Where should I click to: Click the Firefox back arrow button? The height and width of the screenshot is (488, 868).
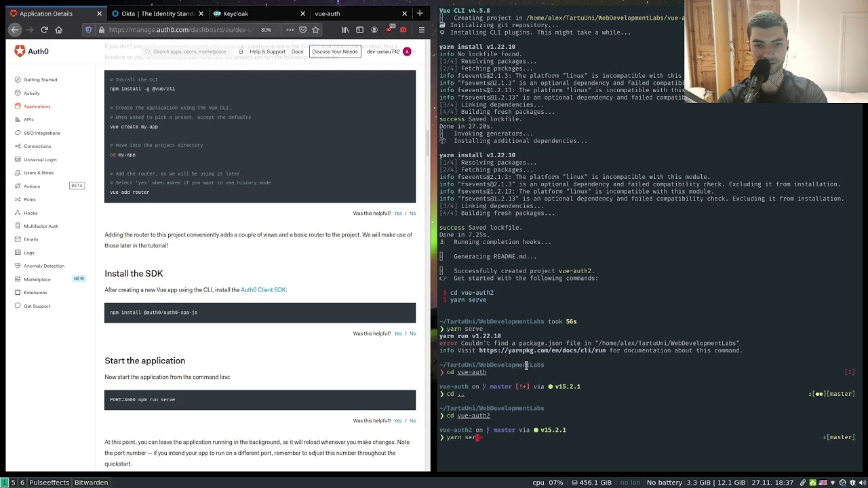click(15, 30)
